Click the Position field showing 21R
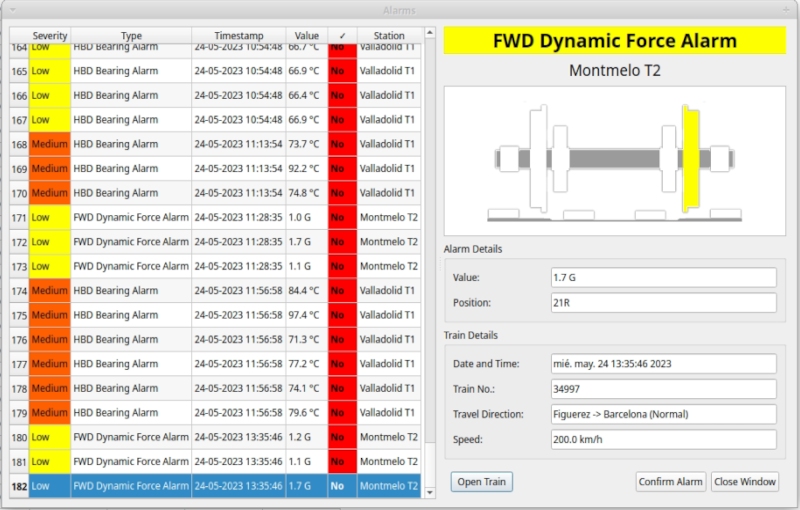Screen dimensions: 800x510 [663, 303]
